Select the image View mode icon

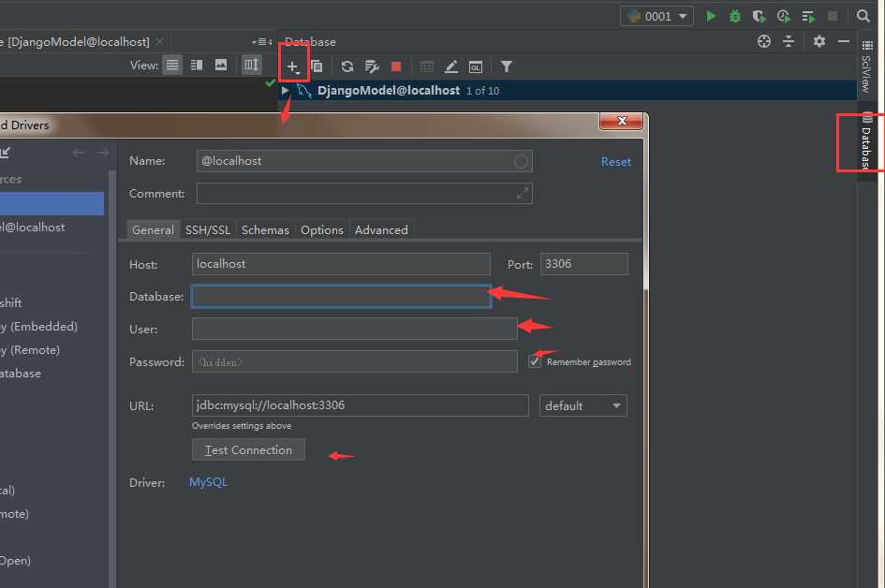(x=221, y=65)
